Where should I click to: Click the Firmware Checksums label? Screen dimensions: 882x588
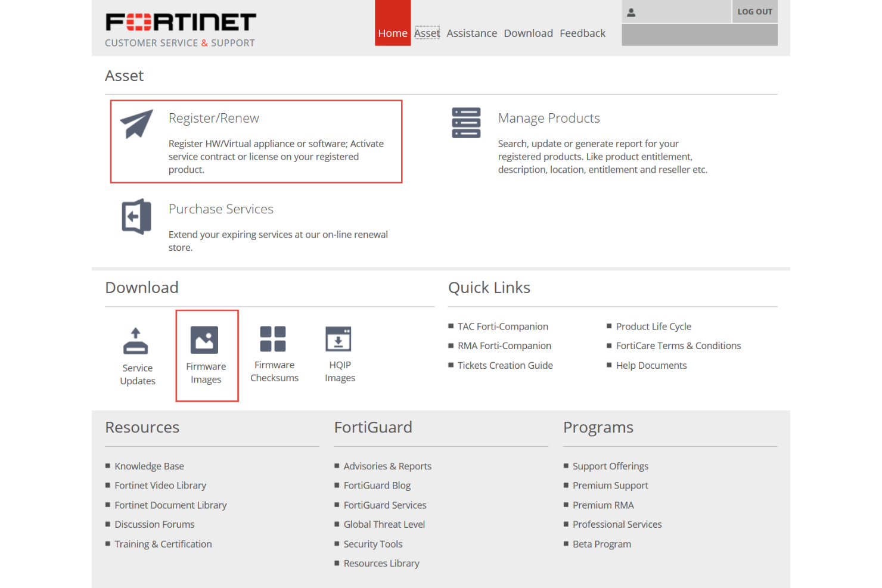coord(275,371)
